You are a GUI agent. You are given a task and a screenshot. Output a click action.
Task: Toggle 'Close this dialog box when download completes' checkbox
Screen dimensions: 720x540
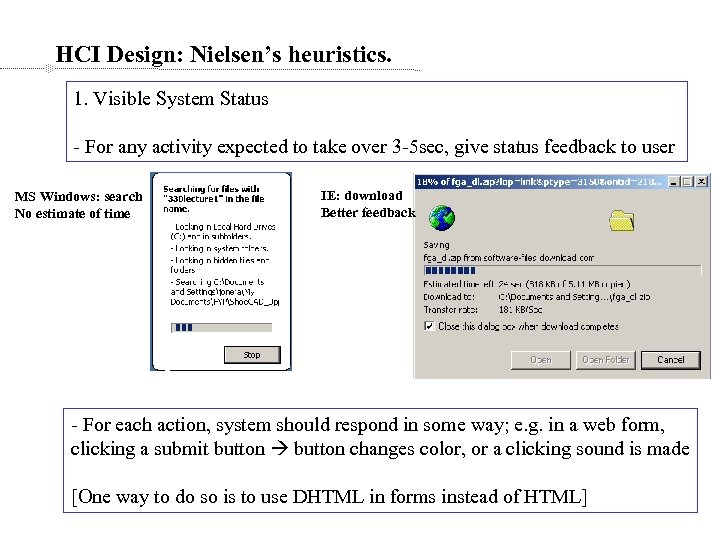coord(429,326)
